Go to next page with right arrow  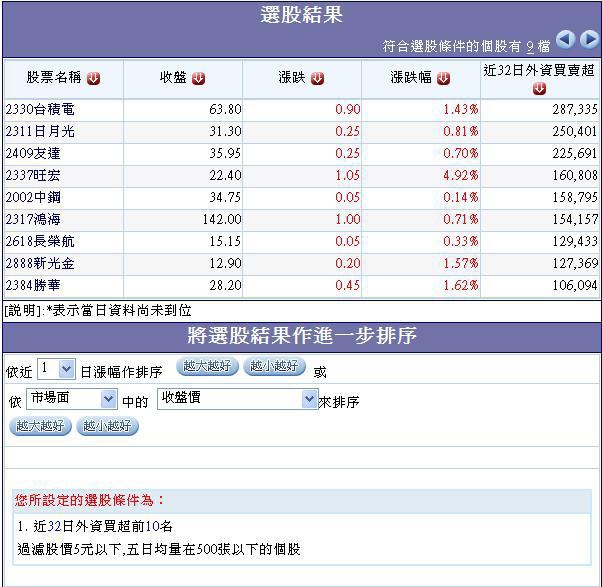point(589,40)
